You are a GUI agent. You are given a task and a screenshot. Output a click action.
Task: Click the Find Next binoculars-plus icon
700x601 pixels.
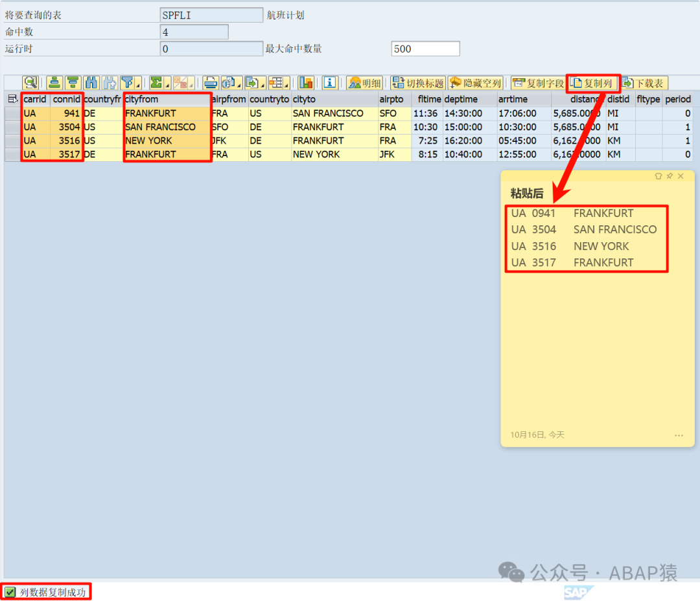(x=110, y=83)
